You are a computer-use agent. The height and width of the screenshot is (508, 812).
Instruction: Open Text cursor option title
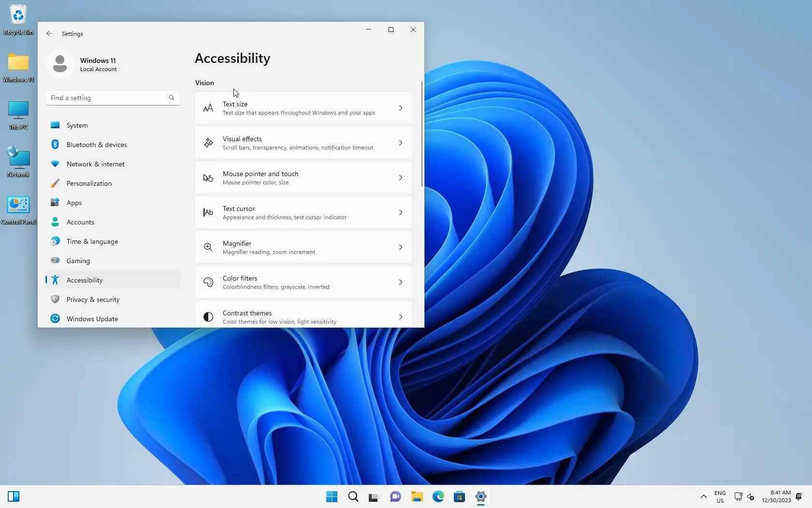(x=239, y=209)
